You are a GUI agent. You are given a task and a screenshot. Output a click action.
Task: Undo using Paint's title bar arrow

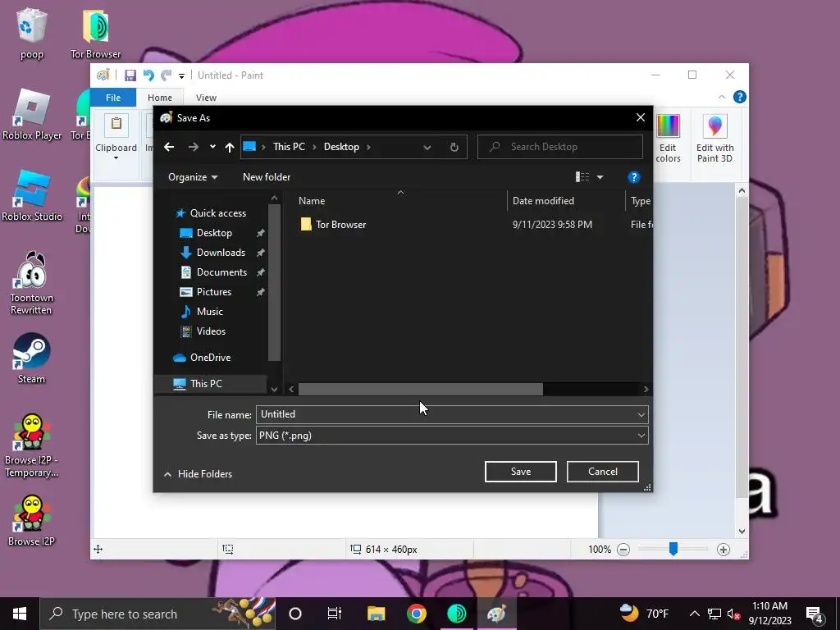coord(148,75)
